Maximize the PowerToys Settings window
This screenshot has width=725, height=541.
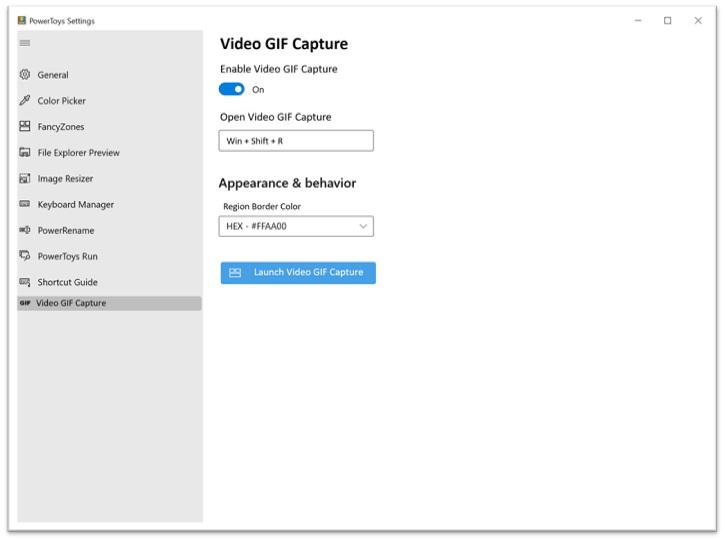point(668,20)
